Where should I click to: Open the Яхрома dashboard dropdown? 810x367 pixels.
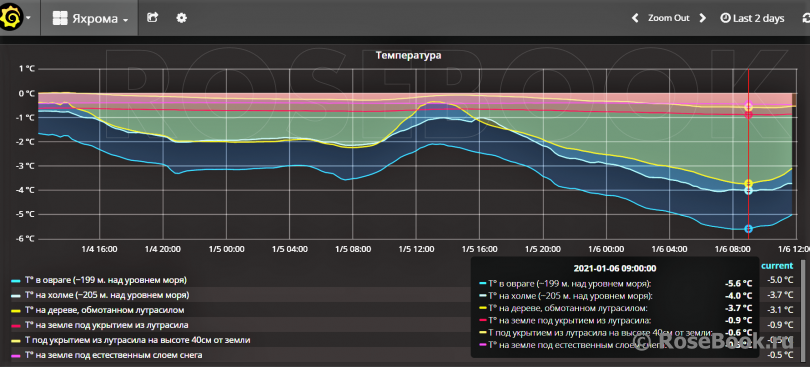[90, 19]
